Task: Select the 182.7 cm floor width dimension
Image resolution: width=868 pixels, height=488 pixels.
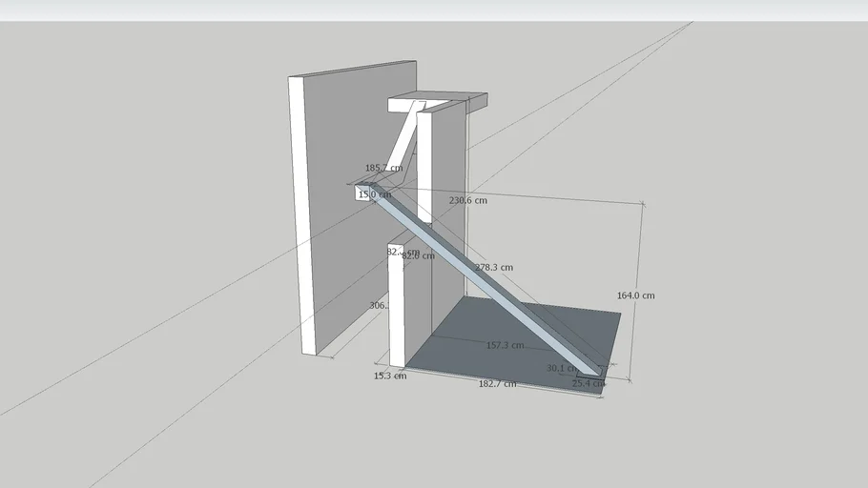Action: [496, 383]
